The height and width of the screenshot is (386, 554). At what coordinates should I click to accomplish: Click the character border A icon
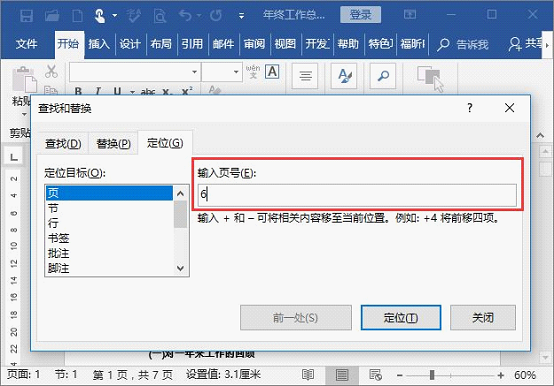coord(272,71)
